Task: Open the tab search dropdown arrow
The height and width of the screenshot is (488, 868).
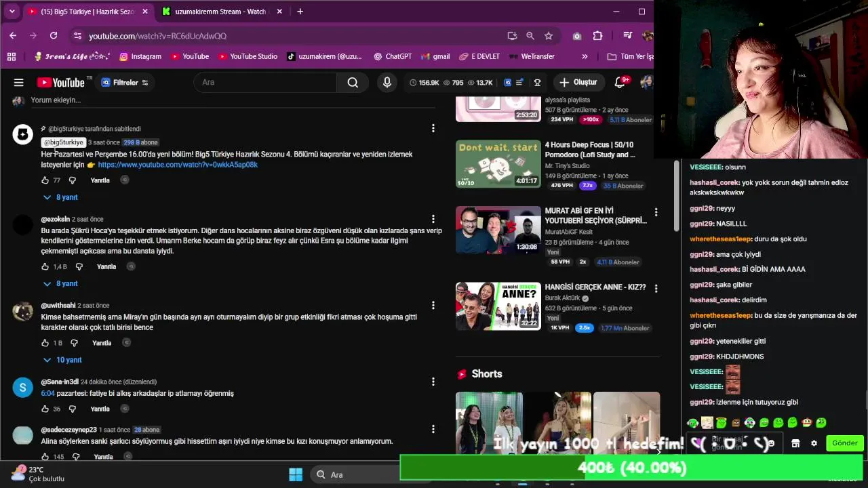Action: click(x=12, y=12)
